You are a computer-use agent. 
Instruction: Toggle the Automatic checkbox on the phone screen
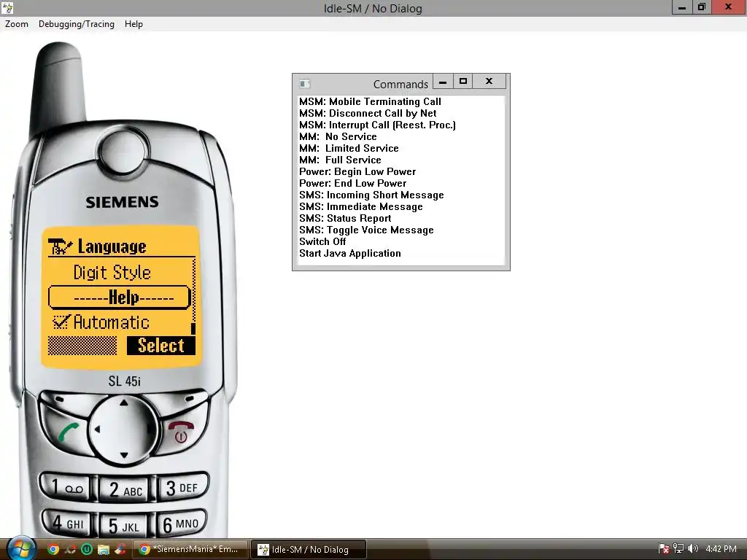pos(61,322)
